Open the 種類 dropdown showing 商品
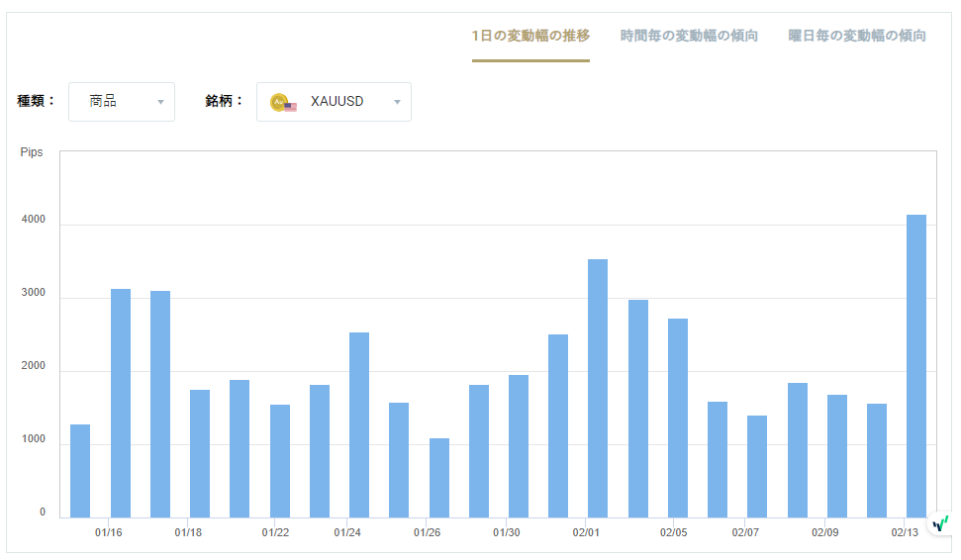 point(122,102)
